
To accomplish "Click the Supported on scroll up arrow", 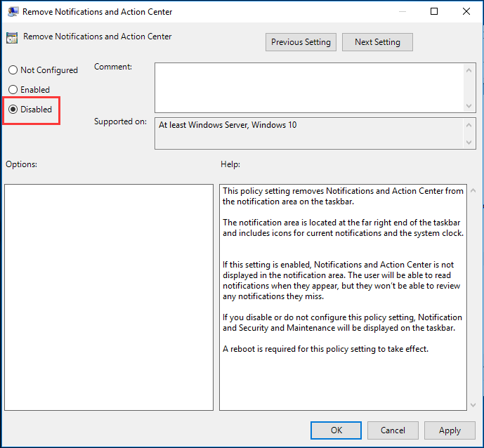I will coord(469,125).
